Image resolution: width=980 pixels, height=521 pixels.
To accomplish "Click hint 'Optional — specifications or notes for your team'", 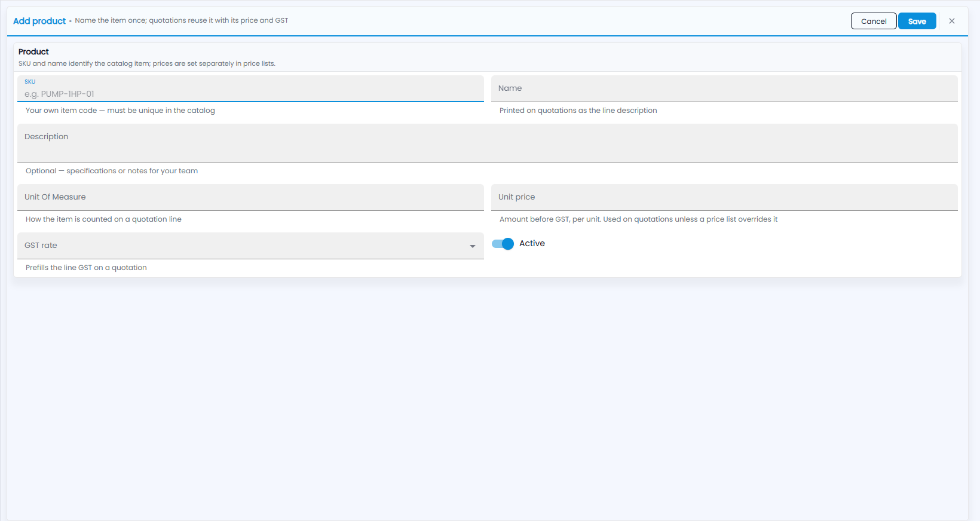I will pos(112,171).
